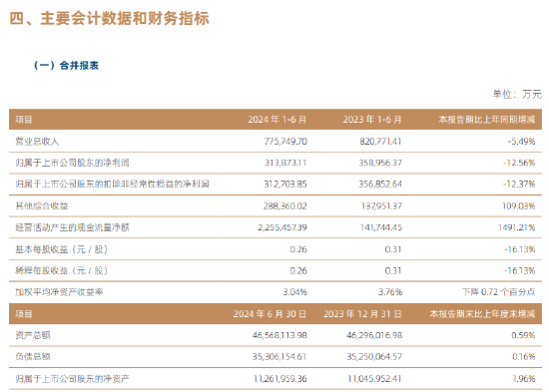This screenshot has height=392, width=549.
Task: Click the value 46,296,016.98
Action: (x=374, y=335)
